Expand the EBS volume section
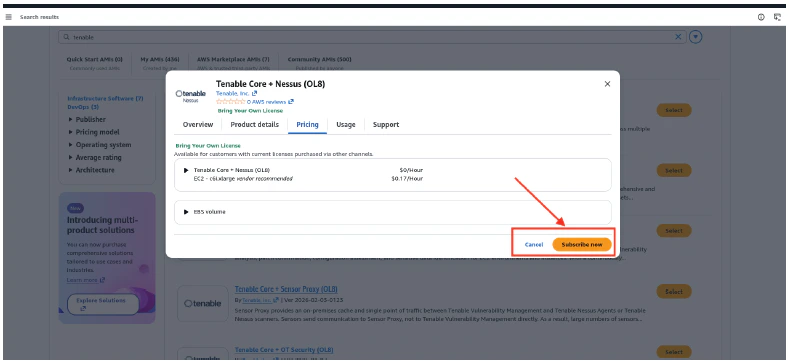 point(186,212)
